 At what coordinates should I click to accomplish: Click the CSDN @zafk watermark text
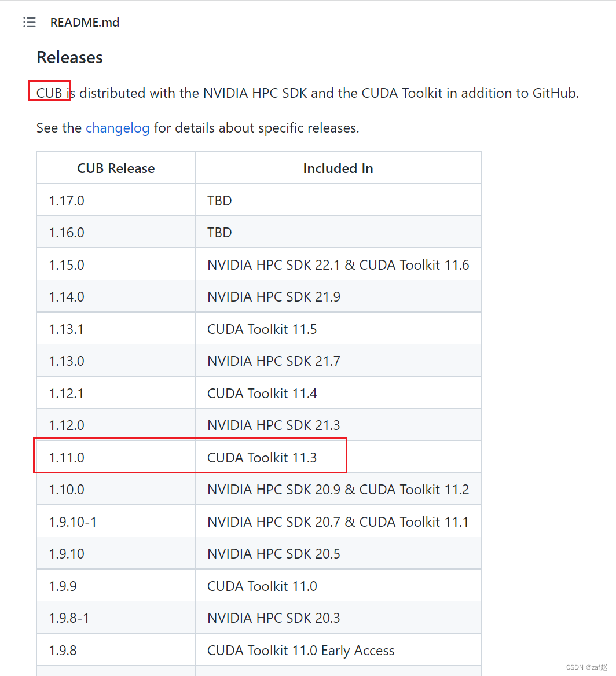point(586,667)
